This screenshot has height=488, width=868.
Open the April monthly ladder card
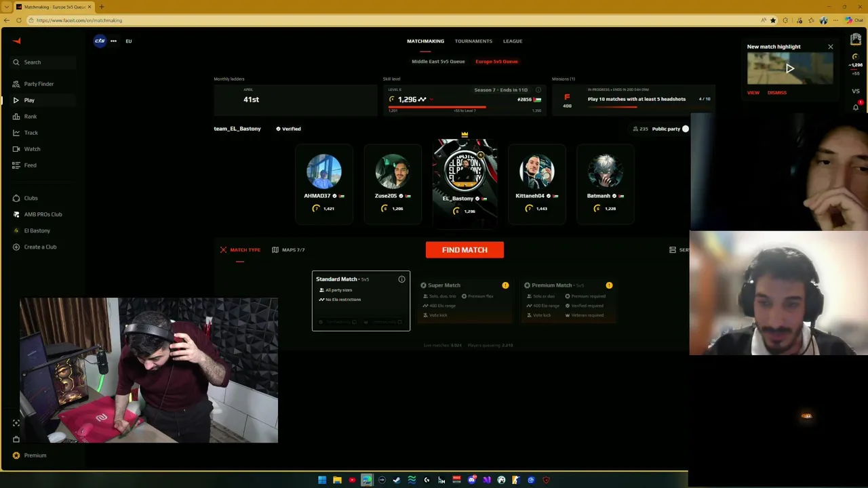[x=294, y=100]
